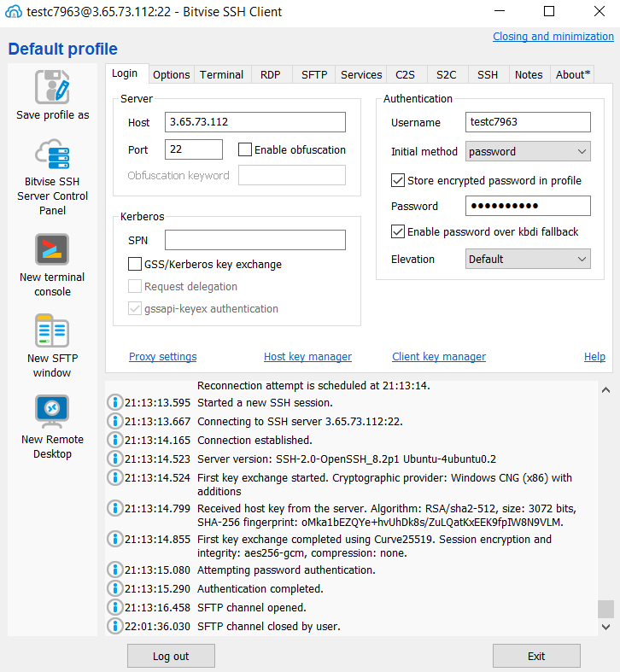The height and width of the screenshot is (672, 620).
Task: Click info icon for 'Started a new SSH session' entry
Action: click(x=114, y=402)
